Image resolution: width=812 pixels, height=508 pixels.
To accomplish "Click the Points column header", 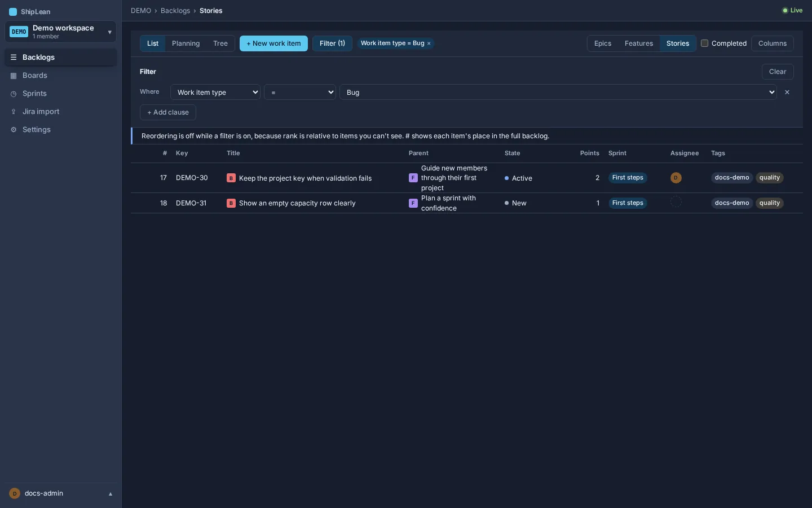I will point(590,154).
